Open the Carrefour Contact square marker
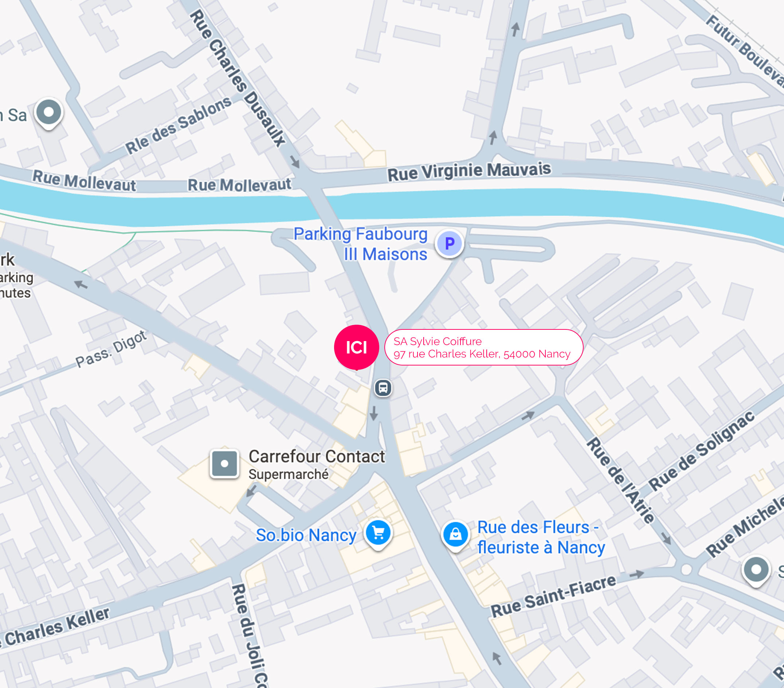 pos(224,464)
